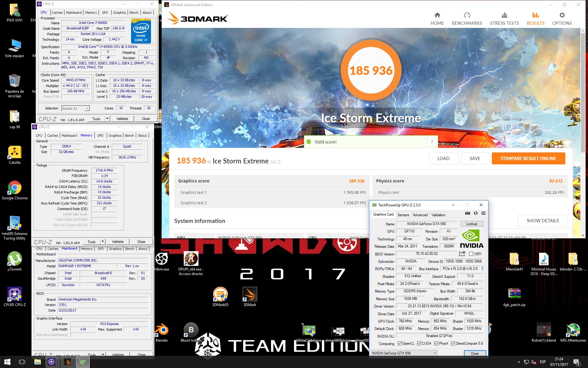Click Tools button in Memory CPU-Z window
The image size is (588, 368).
coord(91,242)
